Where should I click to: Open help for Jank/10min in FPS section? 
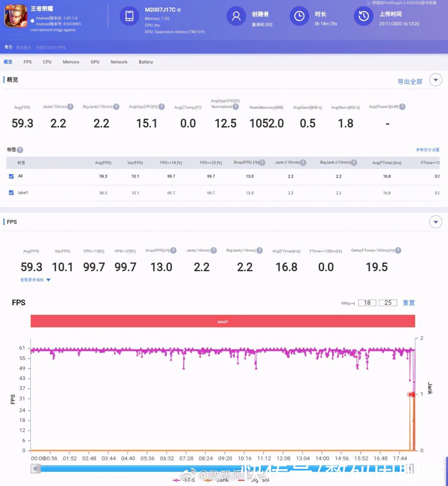pyautogui.click(x=214, y=250)
